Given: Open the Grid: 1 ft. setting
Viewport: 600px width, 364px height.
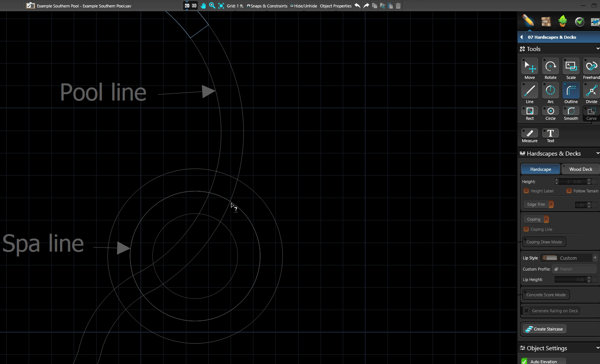Looking at the screenshot, I should pos(235,6).
